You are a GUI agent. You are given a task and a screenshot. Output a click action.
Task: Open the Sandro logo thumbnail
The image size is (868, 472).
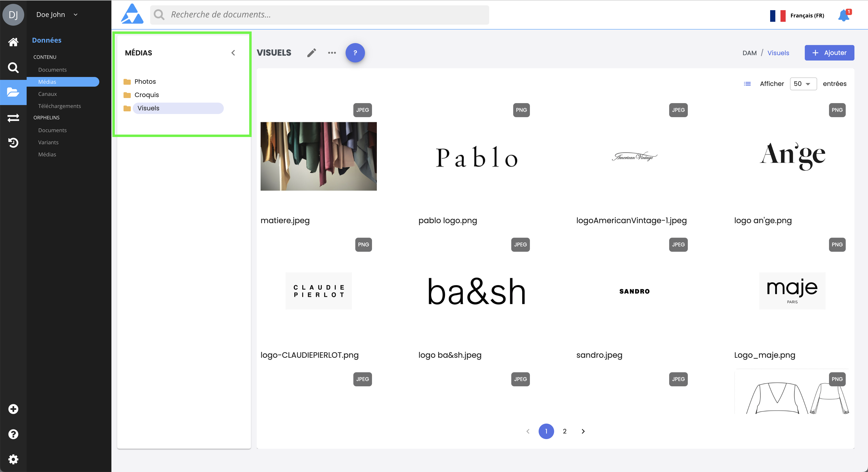point(635,291)
